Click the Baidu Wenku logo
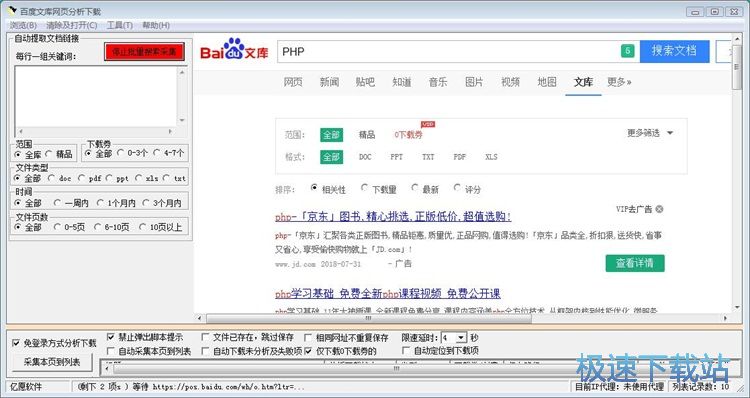The height and width of the screenshot is (398, 750). [x=234, y=50]
